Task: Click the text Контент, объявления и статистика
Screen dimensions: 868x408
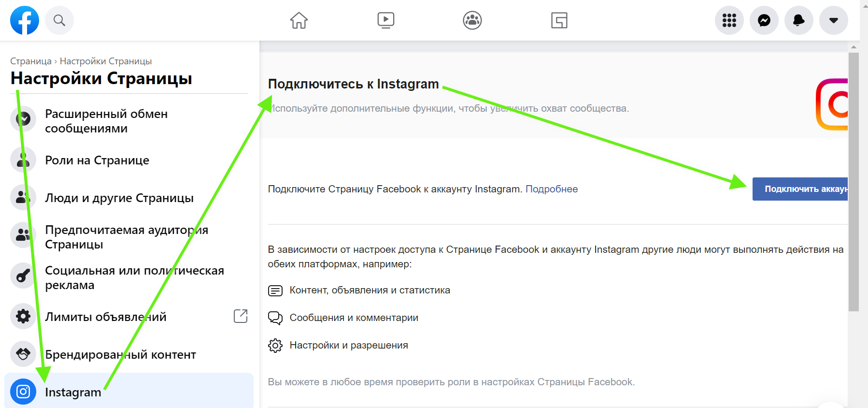Action: pos(370,290)
